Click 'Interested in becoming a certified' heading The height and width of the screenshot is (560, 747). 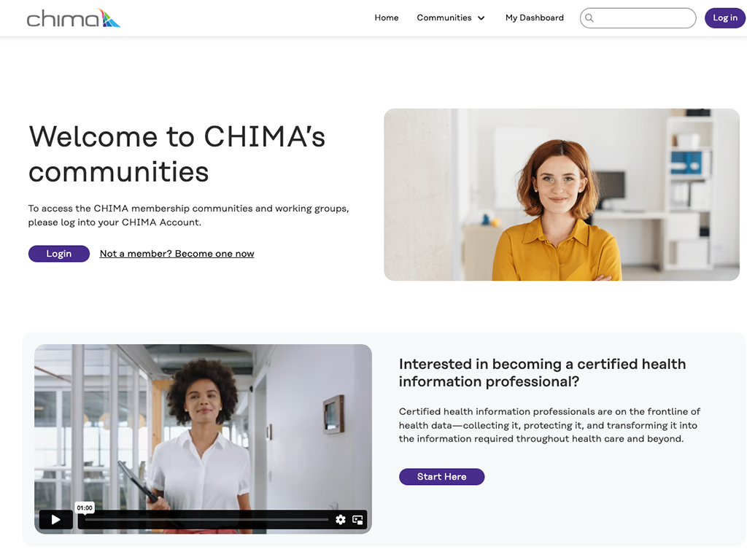(542, 373)
